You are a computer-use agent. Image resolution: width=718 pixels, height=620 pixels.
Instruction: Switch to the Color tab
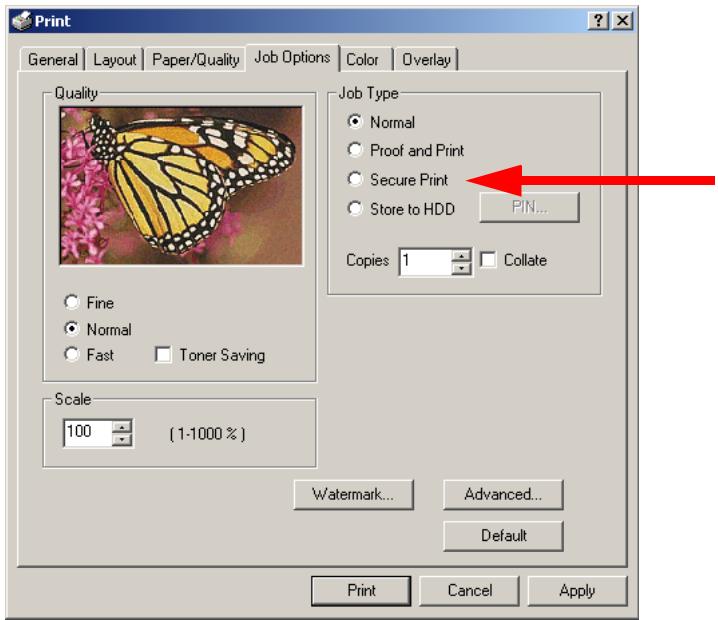(x=362, y=60)
